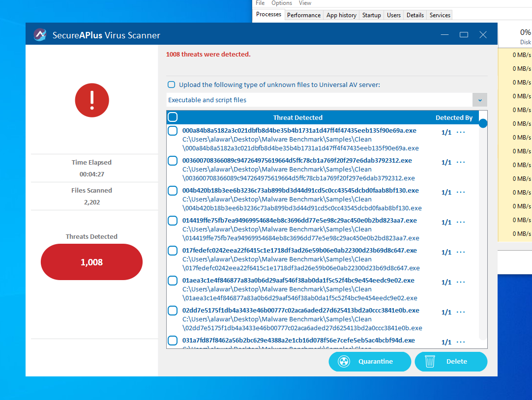The width and height of the screenshot is (532, 400).
Task: Click the Time Elapsed value 00:04:27
Action: pyautogui.click(x=92, y=174)
